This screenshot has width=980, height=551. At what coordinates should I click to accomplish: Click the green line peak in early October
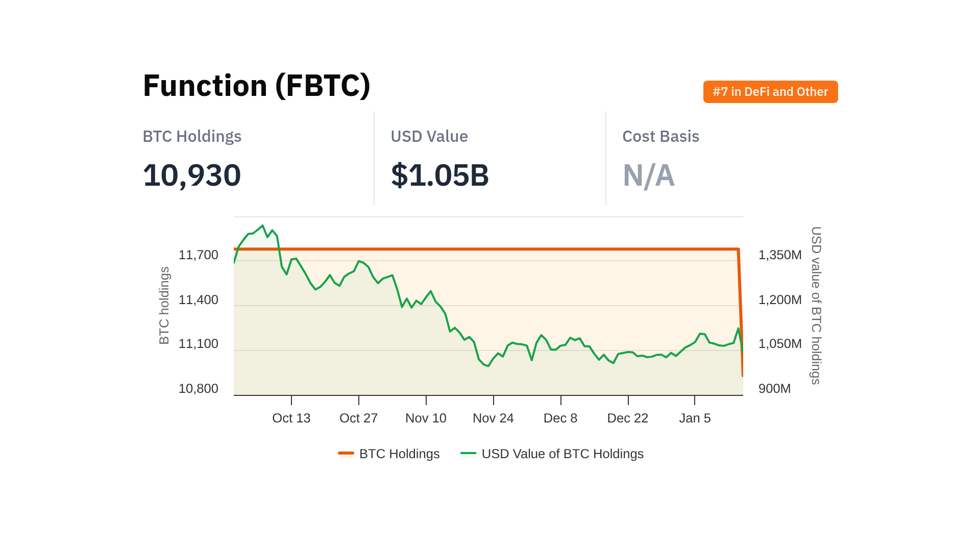(262, 226)
